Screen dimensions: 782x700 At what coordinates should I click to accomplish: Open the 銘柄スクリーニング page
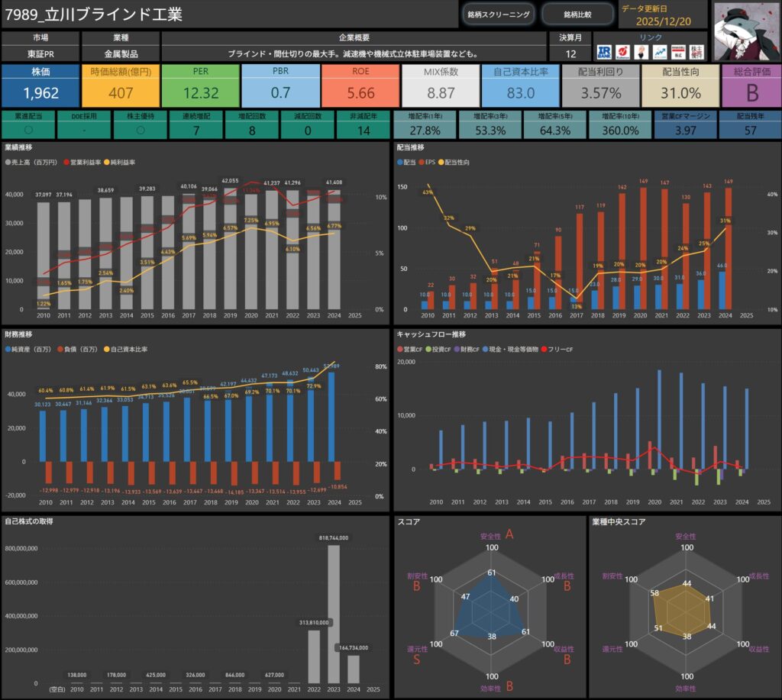click(499, 14)
